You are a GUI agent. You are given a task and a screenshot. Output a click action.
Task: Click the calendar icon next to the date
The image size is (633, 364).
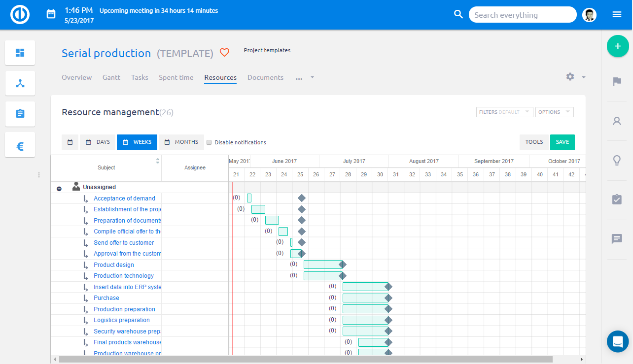coord(51,14)
